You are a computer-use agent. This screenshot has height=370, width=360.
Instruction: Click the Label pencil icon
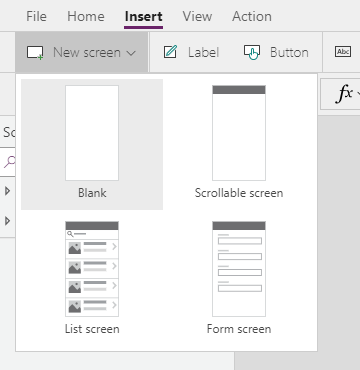coord(170,52)
